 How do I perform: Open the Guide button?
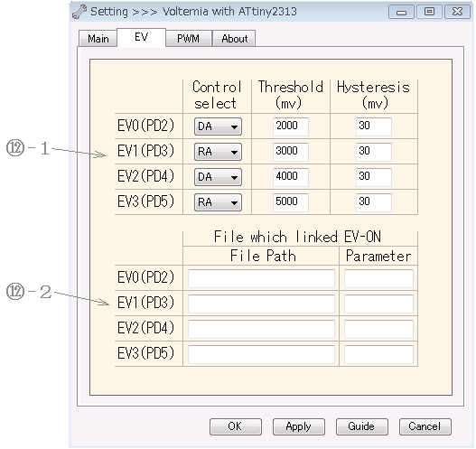click(x=362, y=426)
